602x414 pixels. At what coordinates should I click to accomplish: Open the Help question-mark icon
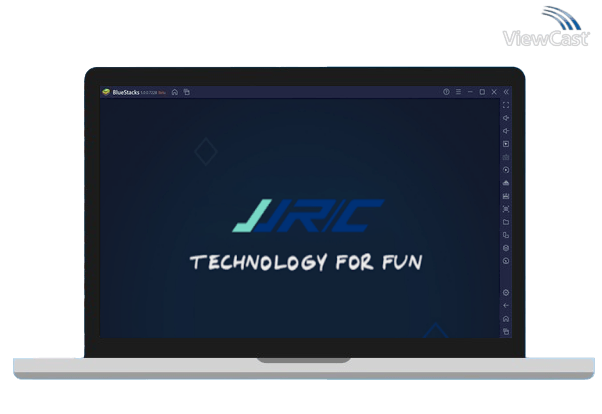pos(446,92)
